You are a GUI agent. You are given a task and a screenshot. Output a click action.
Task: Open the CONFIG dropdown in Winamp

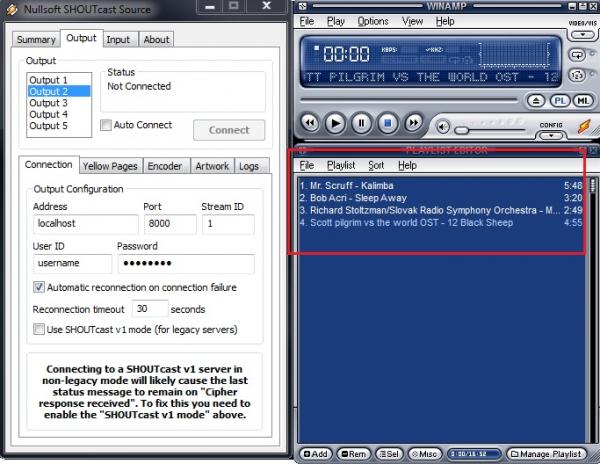pyautogui.click(x=551, y=135)
